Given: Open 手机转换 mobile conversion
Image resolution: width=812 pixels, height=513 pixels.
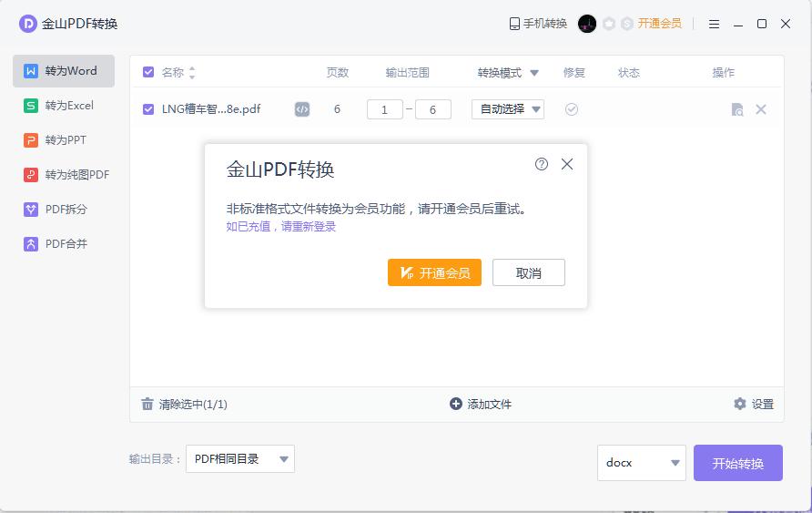Looking at the screenshot, I should (538, 24).
